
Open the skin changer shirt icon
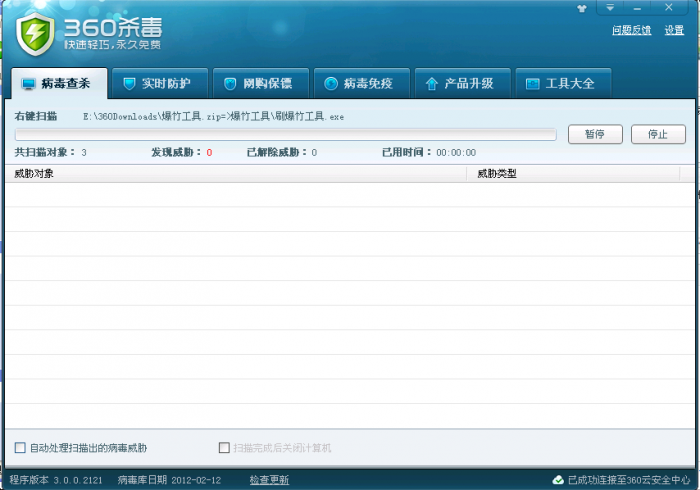point(582,8)
